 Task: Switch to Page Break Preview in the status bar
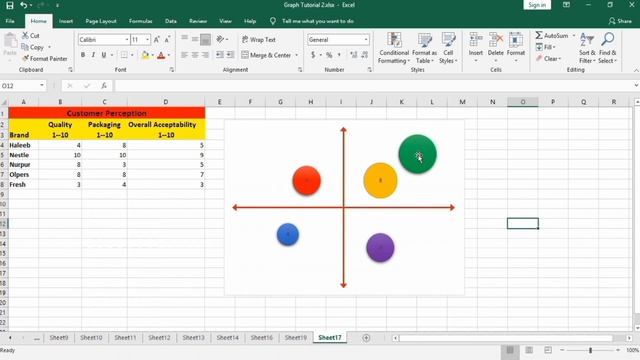point(548,350)
